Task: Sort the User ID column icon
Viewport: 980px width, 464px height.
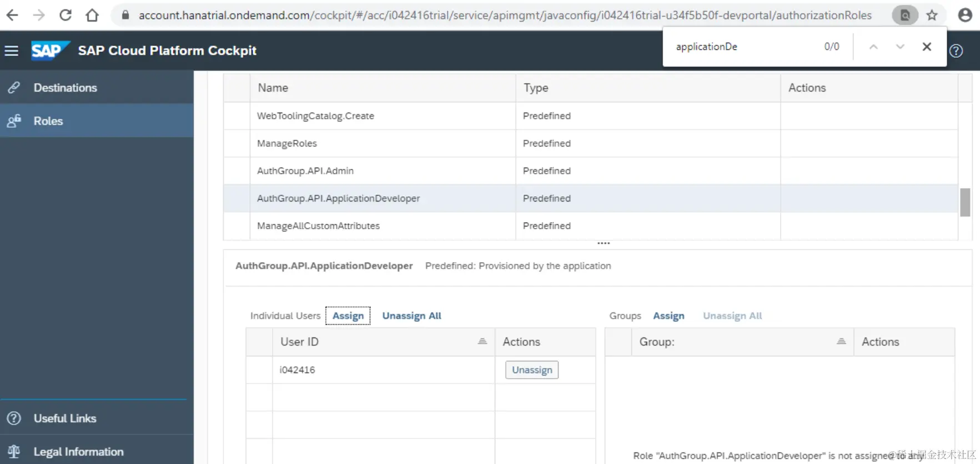Action: click(x=483, y=341)
